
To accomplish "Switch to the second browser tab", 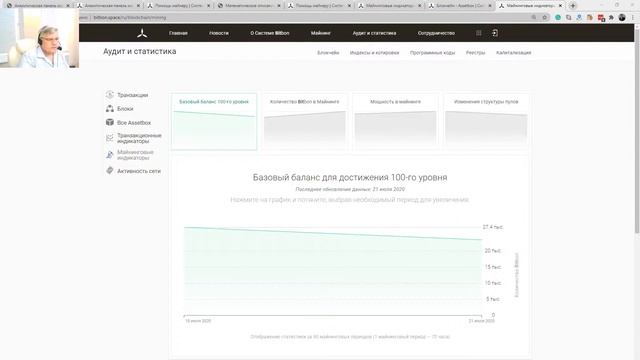I will [x=108, y=6].
